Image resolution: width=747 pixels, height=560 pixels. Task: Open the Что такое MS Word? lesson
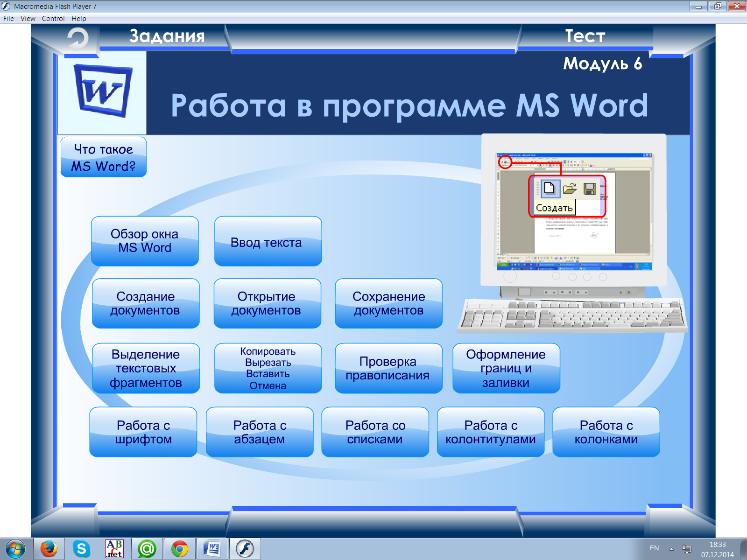coord(104,157)
